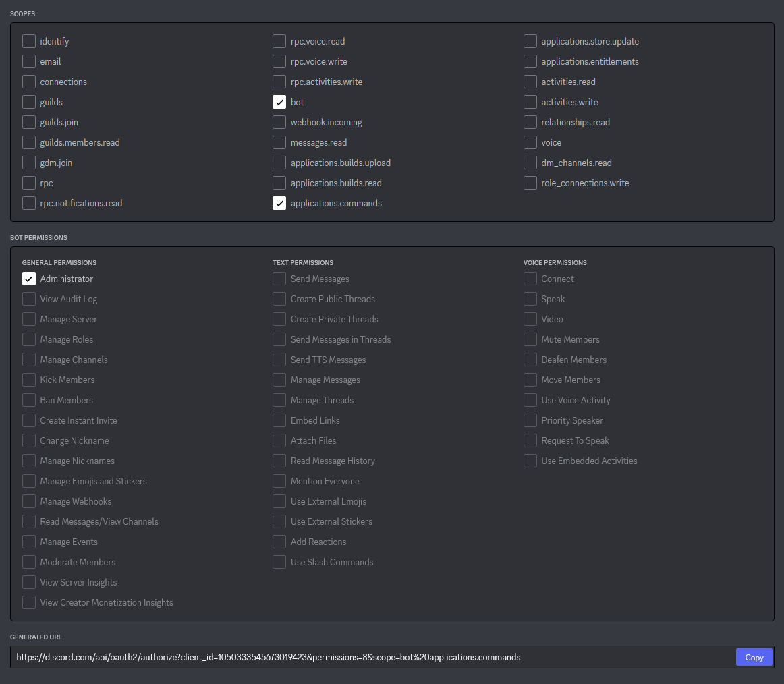Screen dimensions: 784x684
Task: Enable the identify scope checkbox
Action: (x=29, y=41)
